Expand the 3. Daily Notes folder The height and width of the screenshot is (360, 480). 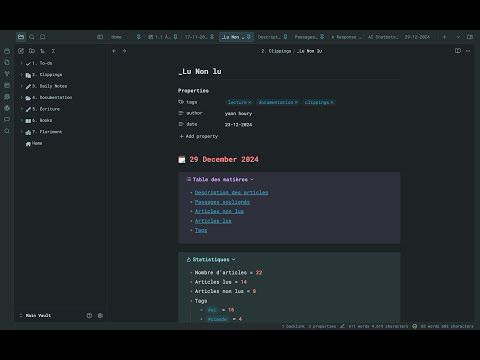tap(22, 86)
